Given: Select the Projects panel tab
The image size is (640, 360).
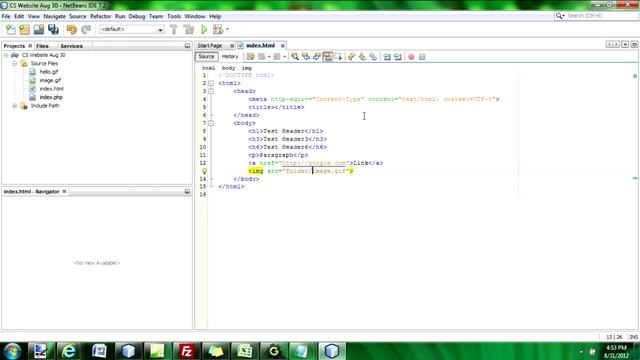Looking at the screenshot, I should pos(14,46).
